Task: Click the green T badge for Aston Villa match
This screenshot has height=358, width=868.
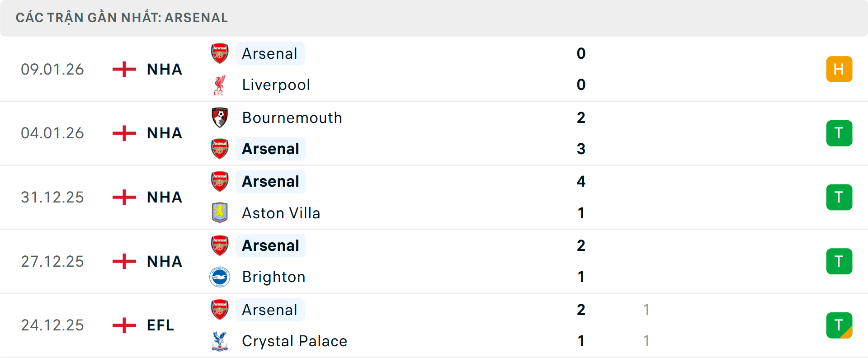Action: click(839, 197)
